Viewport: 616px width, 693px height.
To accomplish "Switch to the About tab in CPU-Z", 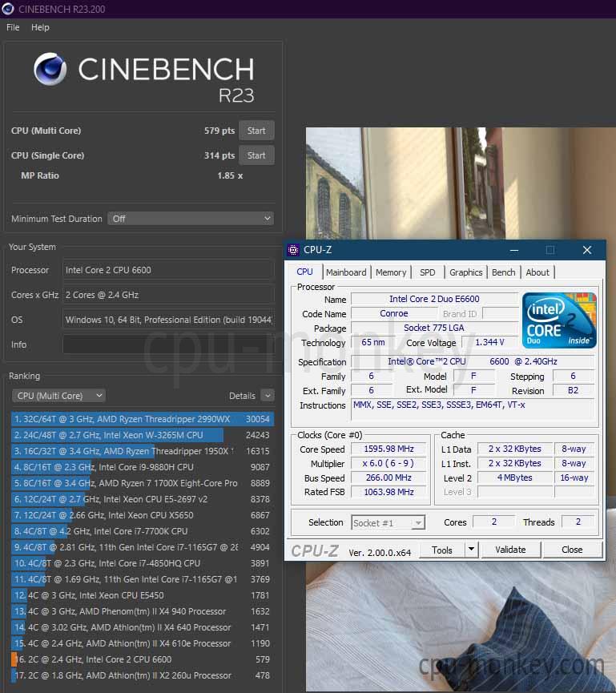I will (537, 272).
